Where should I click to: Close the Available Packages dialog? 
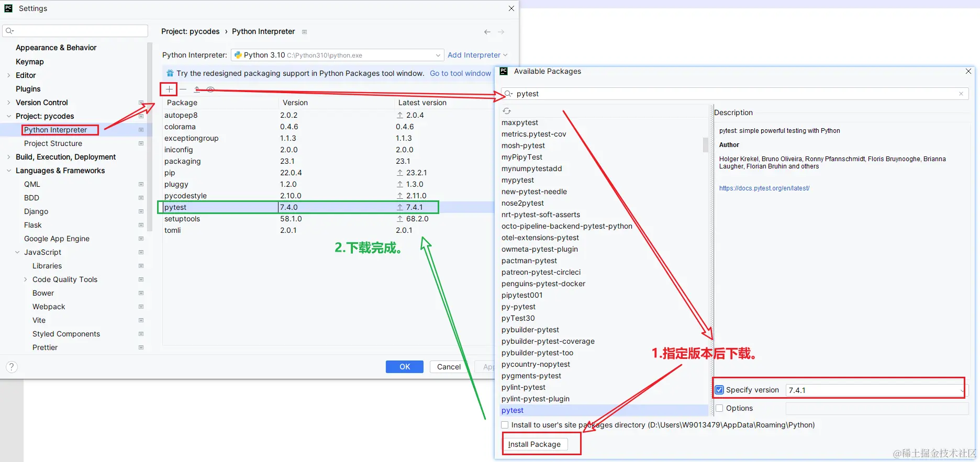[x=968, y=71]
